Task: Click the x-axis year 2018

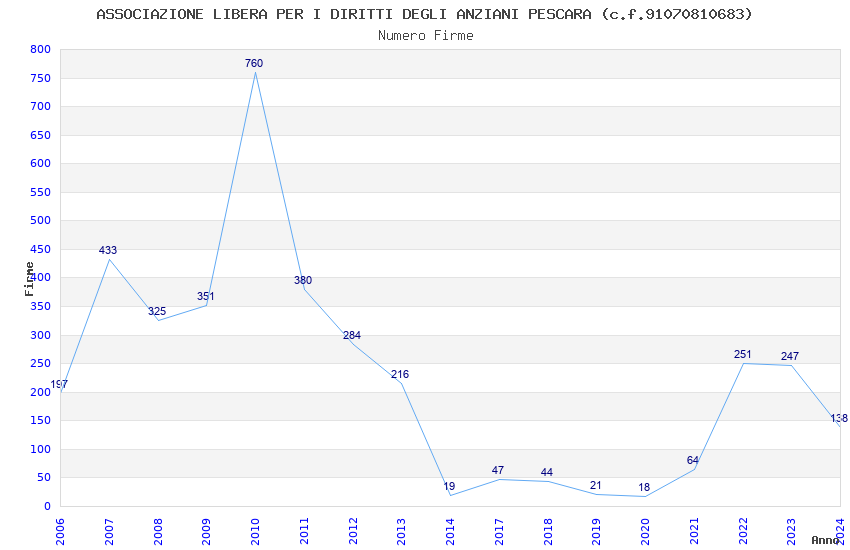Action: 548,532
